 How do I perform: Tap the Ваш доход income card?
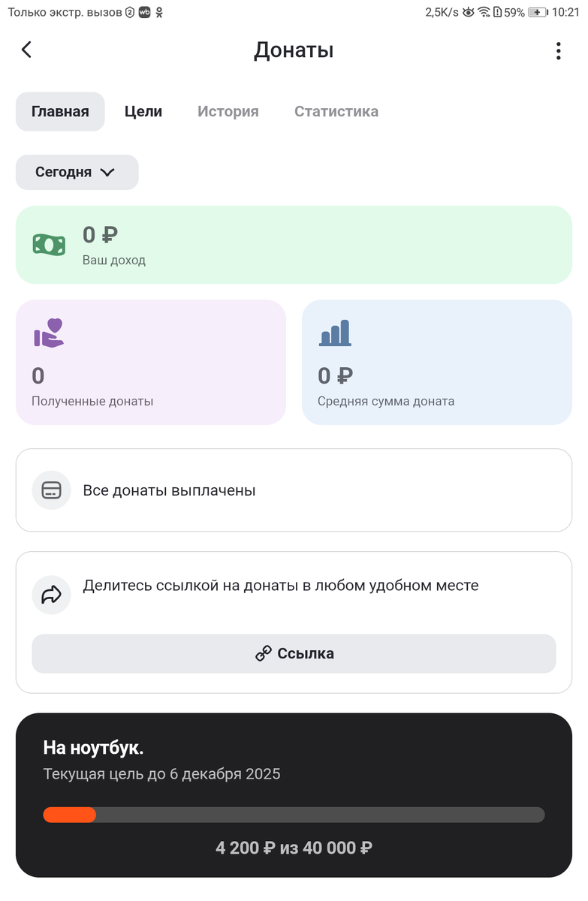click(294, 245)
